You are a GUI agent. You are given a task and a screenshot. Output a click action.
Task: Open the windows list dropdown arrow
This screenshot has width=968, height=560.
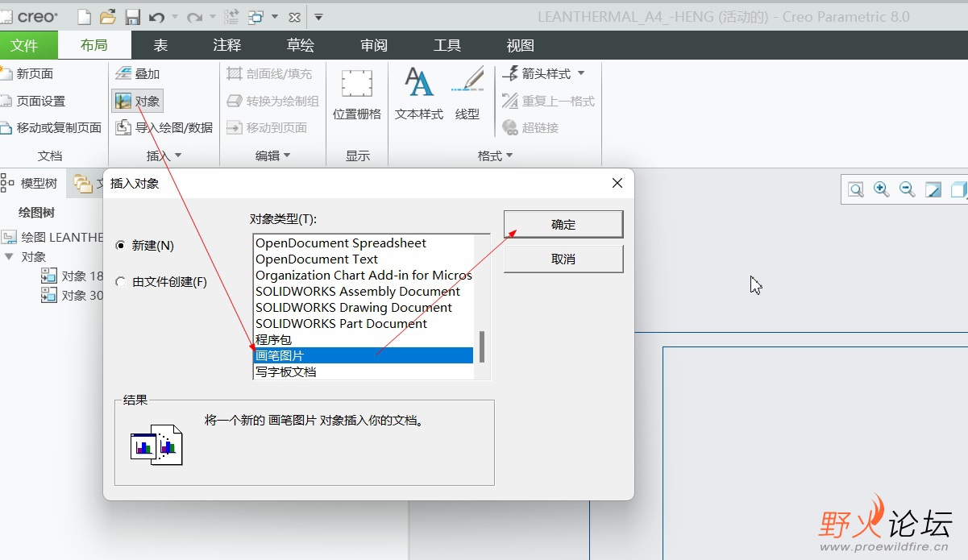click(x=275, y=17)
